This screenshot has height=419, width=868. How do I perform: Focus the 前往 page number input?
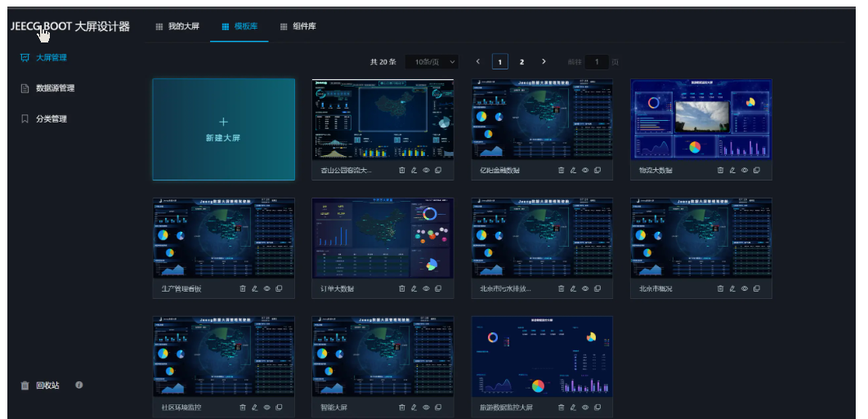597,62
